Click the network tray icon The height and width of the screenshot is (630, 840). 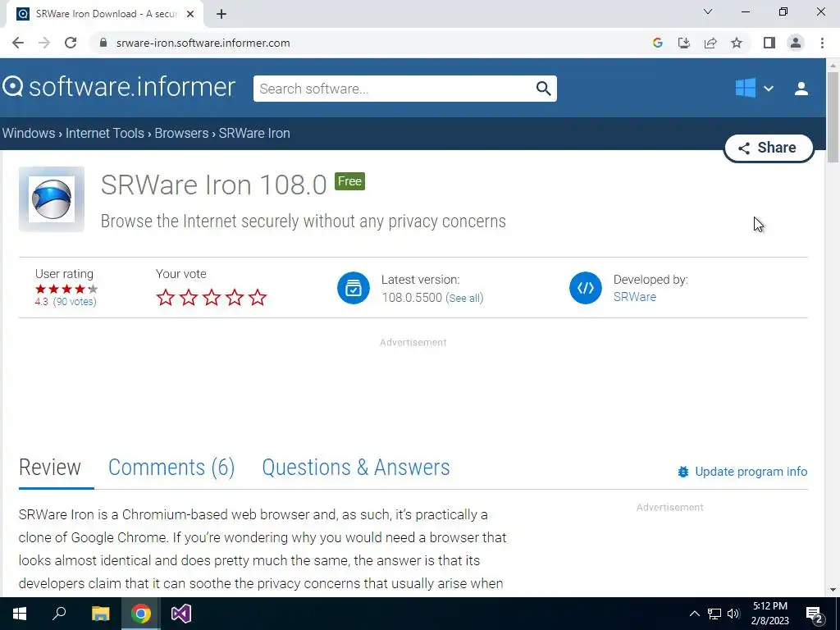714,614
